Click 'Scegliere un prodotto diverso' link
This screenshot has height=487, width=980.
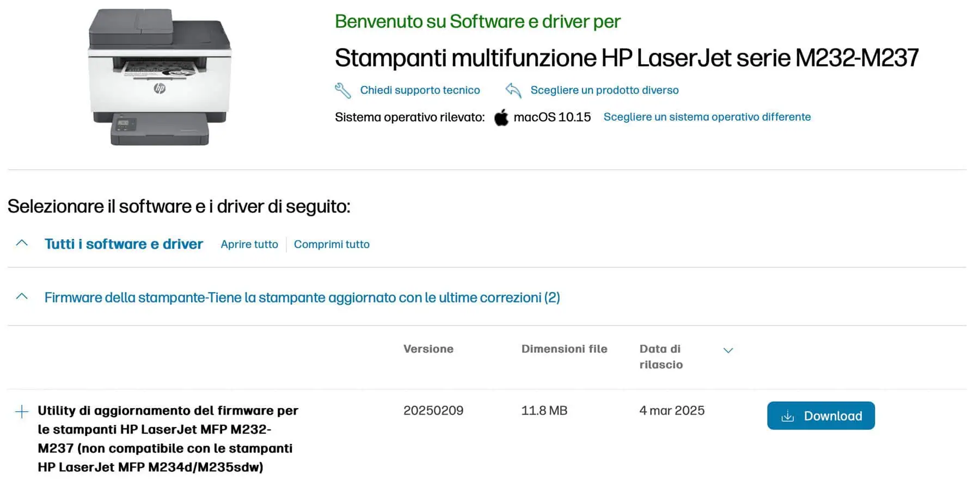[x=604, y=90]
